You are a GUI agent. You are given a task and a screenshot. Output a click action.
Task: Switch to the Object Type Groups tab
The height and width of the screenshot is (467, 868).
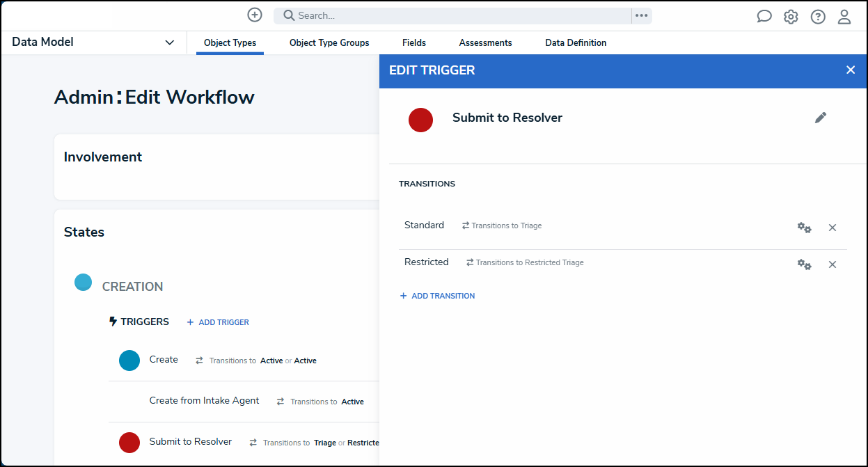pos(329,42)
